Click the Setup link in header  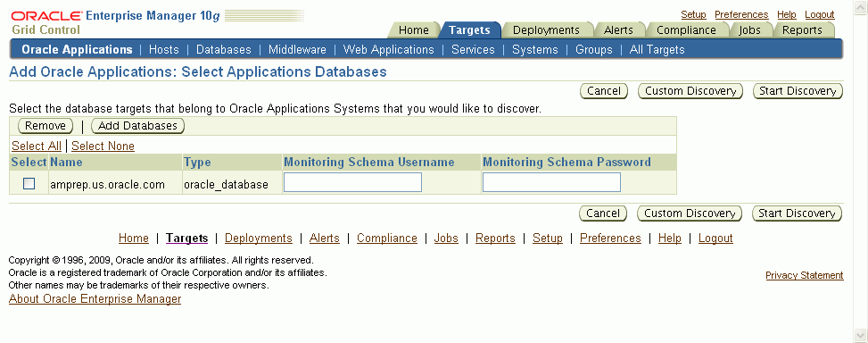click(693, 14)
